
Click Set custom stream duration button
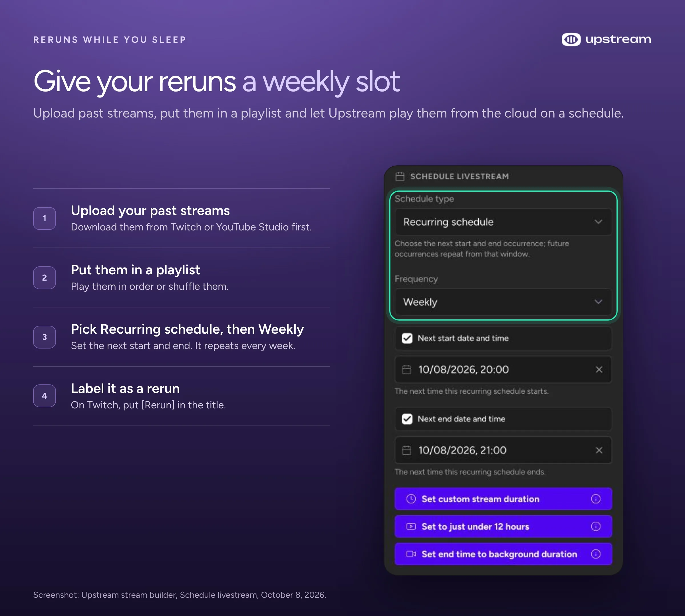503,499
